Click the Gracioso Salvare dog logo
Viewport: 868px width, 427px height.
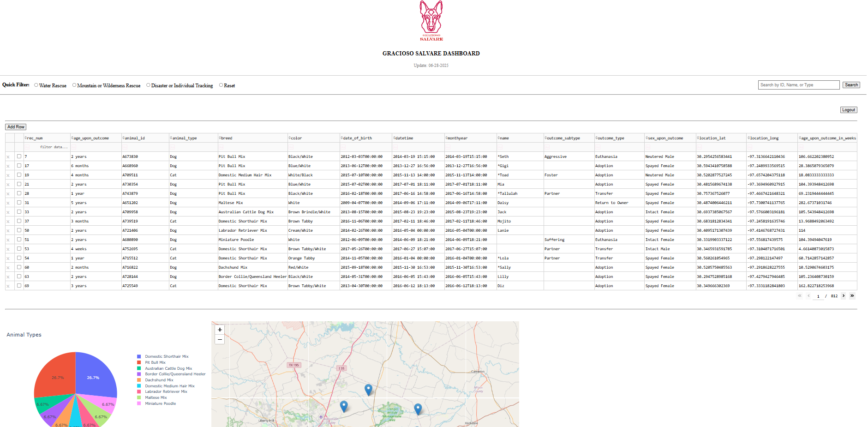(431, 21)
